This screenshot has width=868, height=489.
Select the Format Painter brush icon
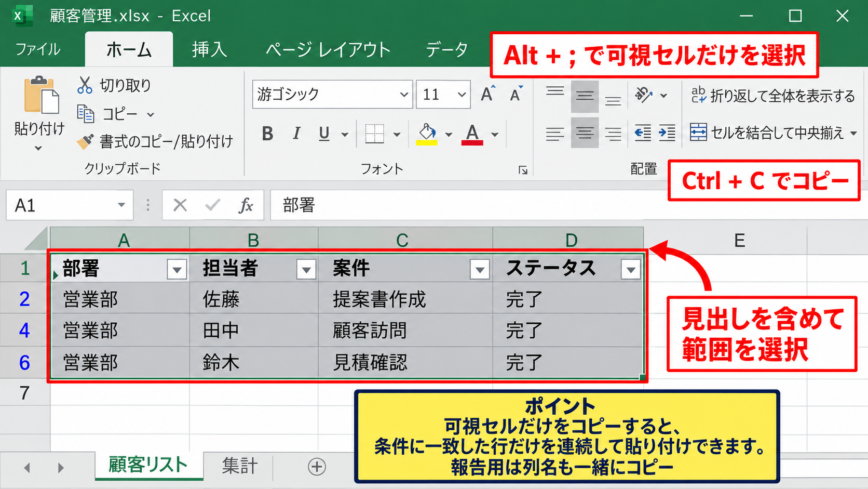pyautogui.click(x=85, y=141)
